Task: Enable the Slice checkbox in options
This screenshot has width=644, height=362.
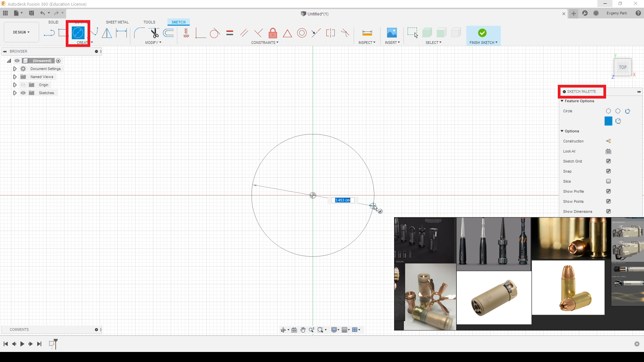Action: click(609, 181)
